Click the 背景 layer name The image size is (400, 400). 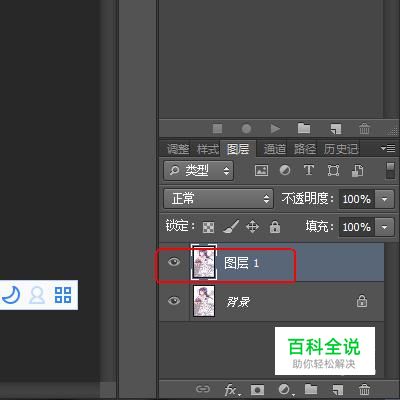(x=238, y=302)
